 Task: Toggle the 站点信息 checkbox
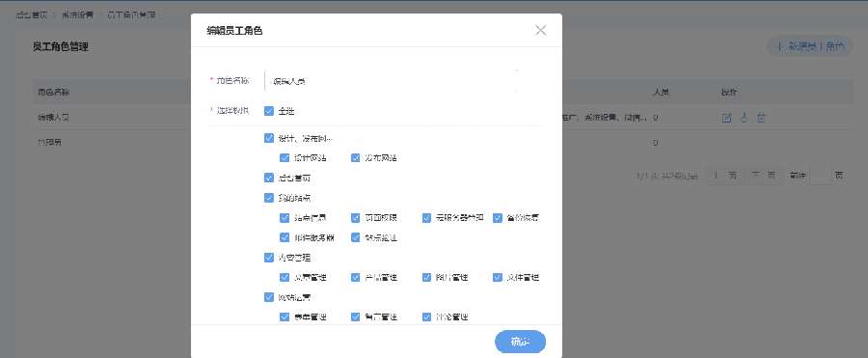(285, 217)
